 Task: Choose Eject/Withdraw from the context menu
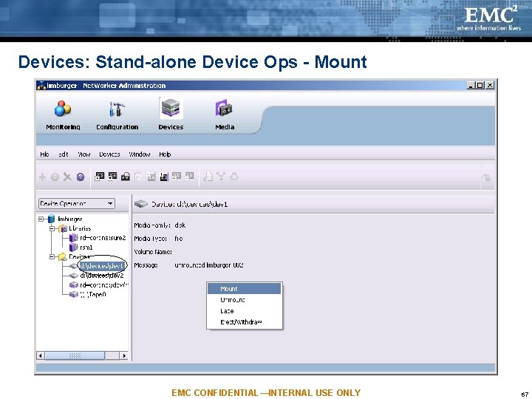[245, 321]
